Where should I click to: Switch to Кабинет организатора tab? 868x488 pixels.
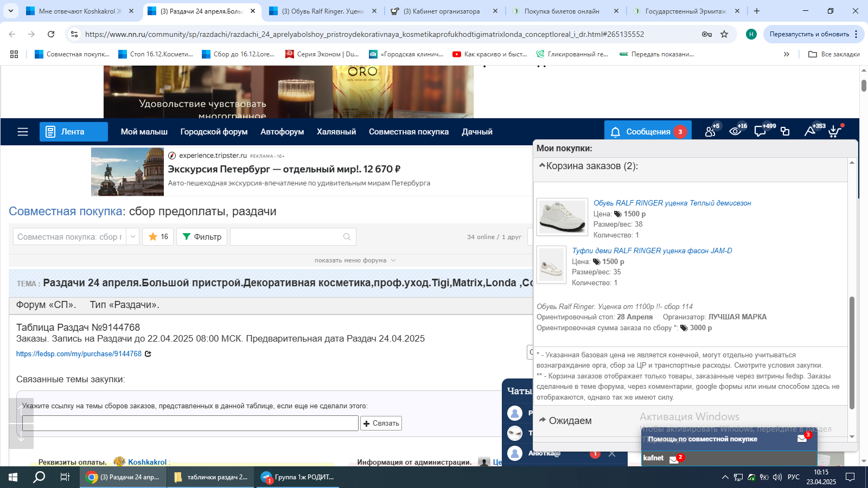[444, 11]
